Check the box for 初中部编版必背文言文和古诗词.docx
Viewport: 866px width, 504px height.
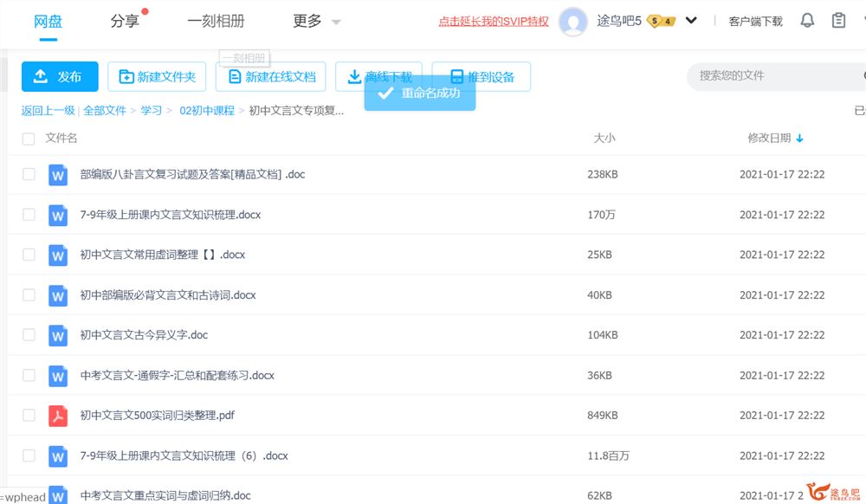click(29, 295)
